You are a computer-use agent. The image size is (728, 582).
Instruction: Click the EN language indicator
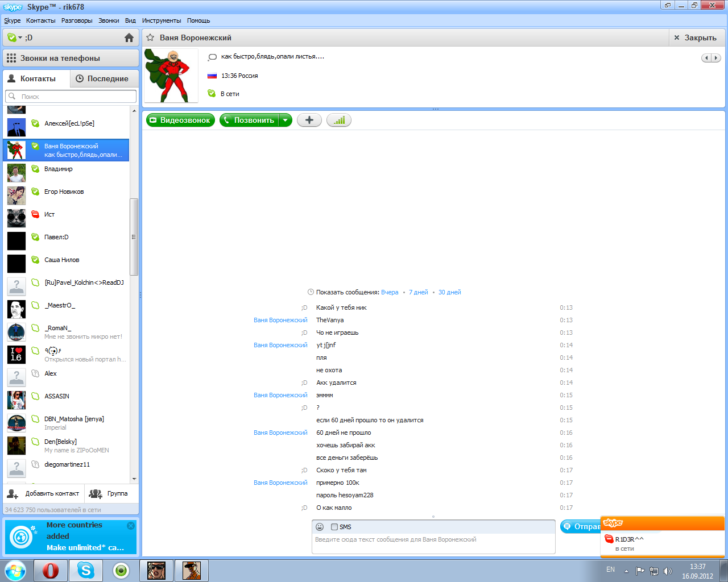[x=610, y=569]
